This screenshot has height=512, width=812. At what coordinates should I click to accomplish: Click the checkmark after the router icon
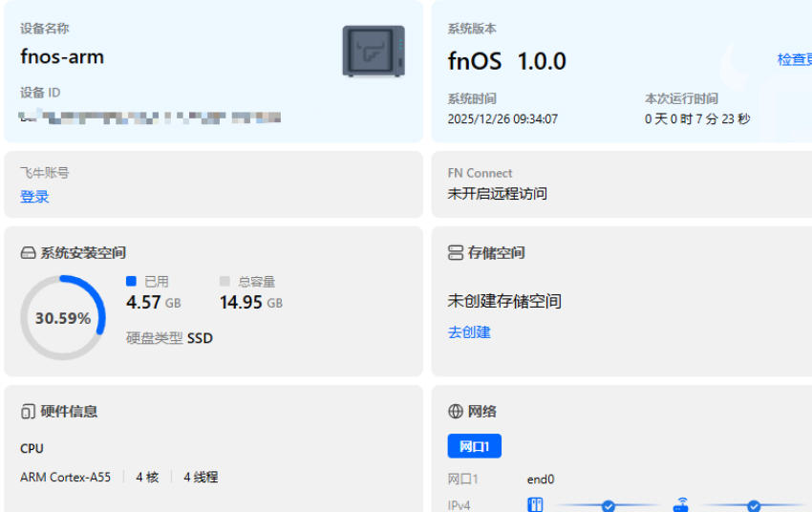pos(754,506)
